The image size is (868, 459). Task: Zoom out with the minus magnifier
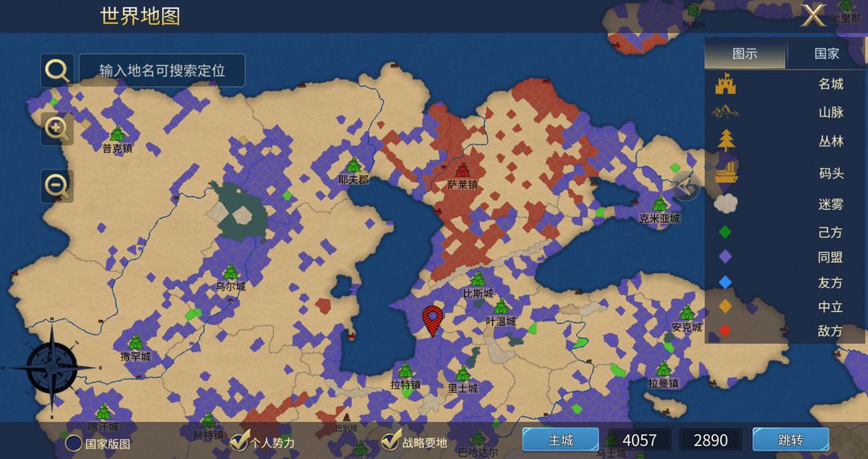point(57,186)
